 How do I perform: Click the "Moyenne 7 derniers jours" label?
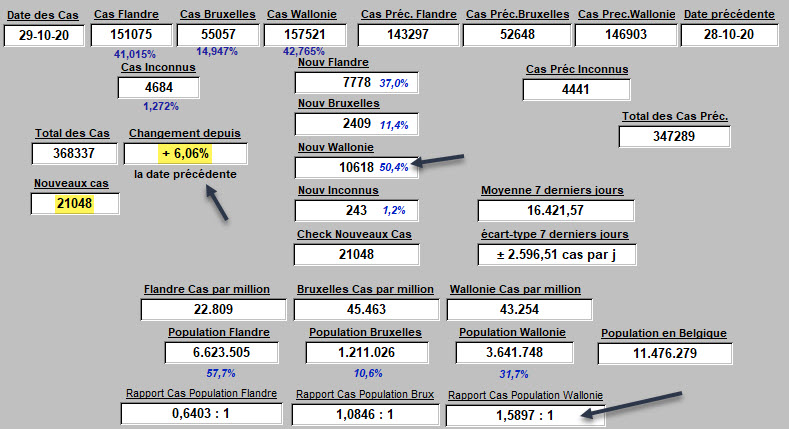click(x=552, y=190)
